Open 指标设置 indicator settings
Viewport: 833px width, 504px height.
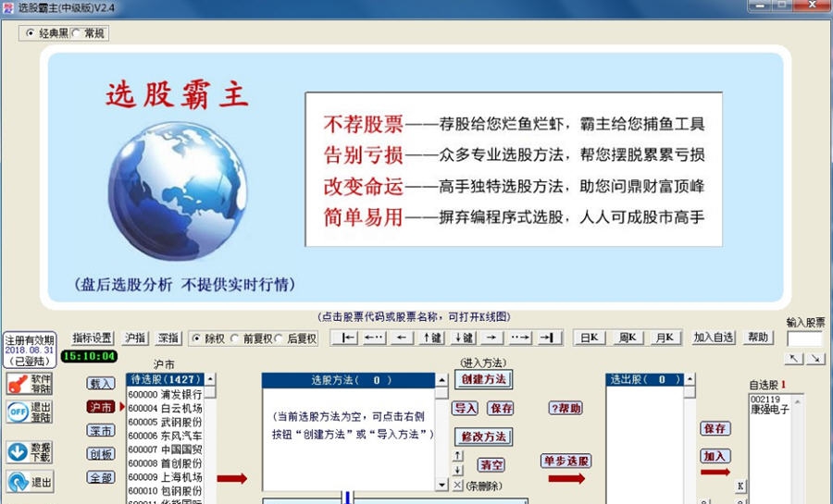tap(93, 338)
